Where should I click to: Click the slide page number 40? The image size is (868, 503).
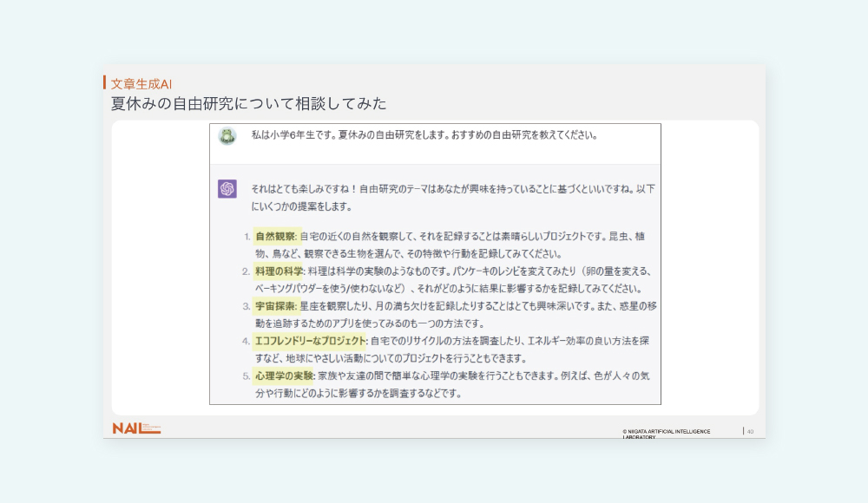[750, 431]
